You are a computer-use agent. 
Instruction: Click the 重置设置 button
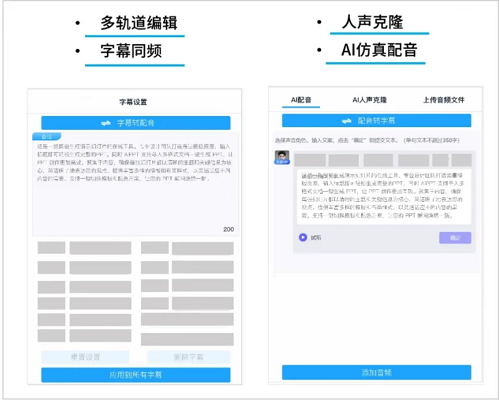[x=85, y=357]
